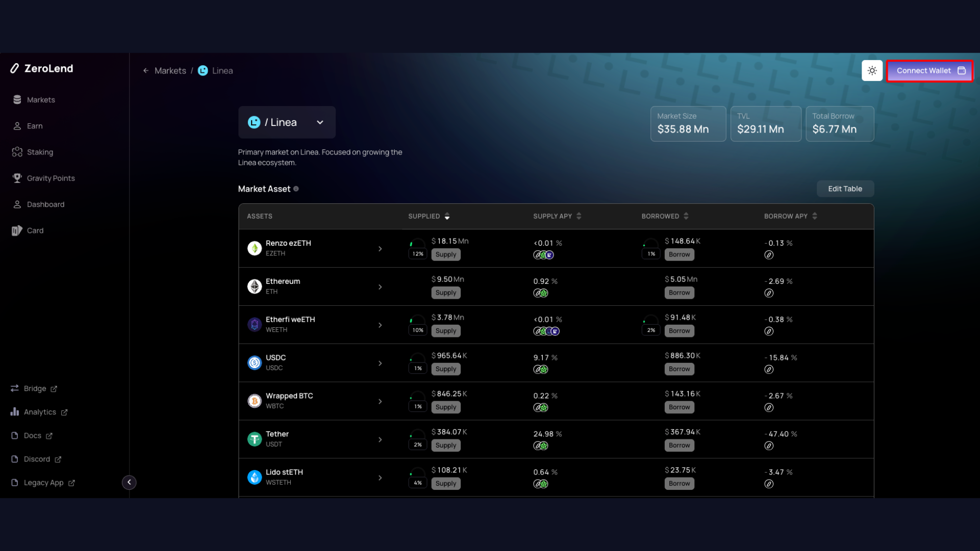The image size is (980, 551).
Task: Expand Wrapped BTC row chevron
Action: [380, 402]
